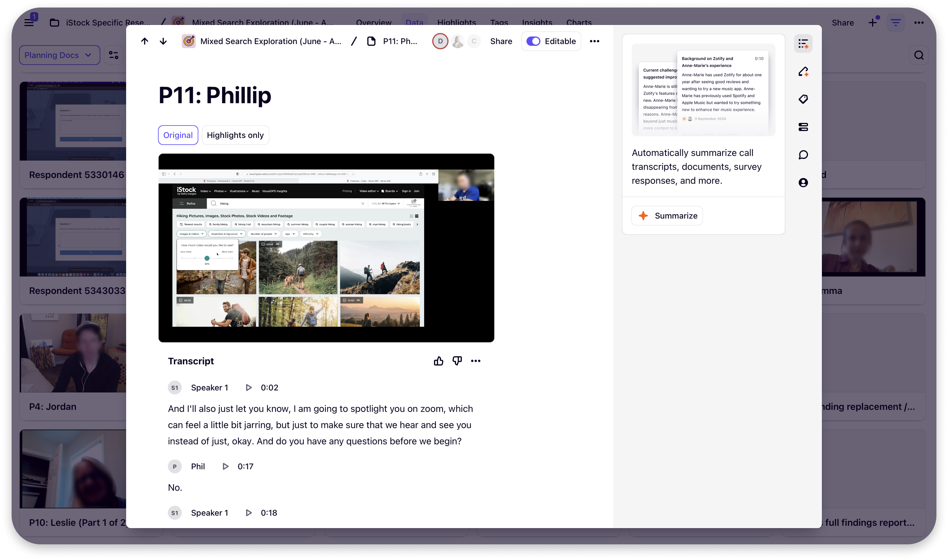The image size is (948, 560).
Task: Go to next note with down arrow
Action: 163,41
